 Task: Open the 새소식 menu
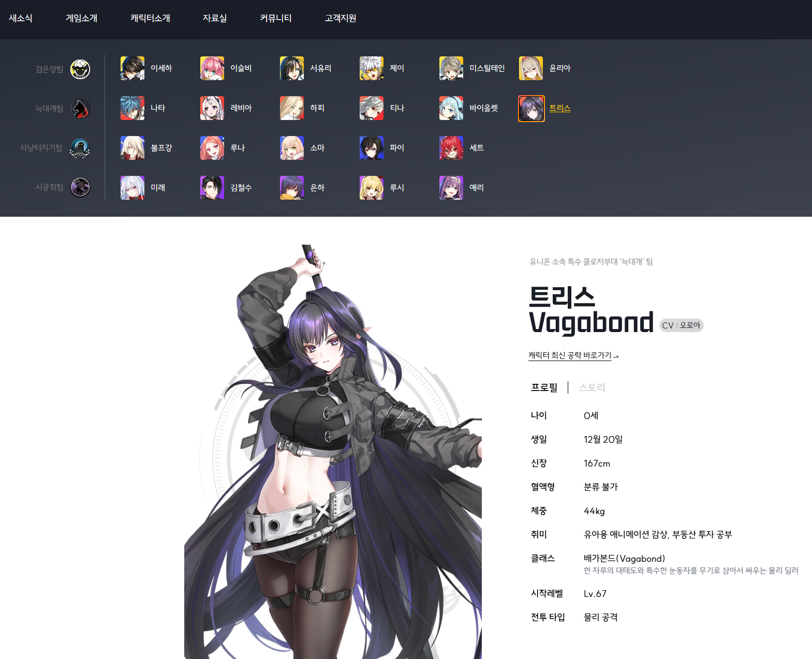21,18
